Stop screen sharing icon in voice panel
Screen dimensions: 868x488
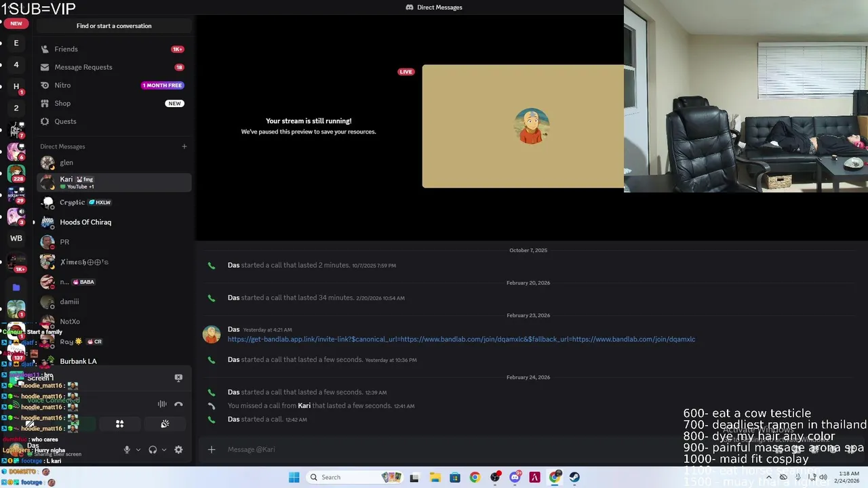pyautogui.click(x=178, y=378)
